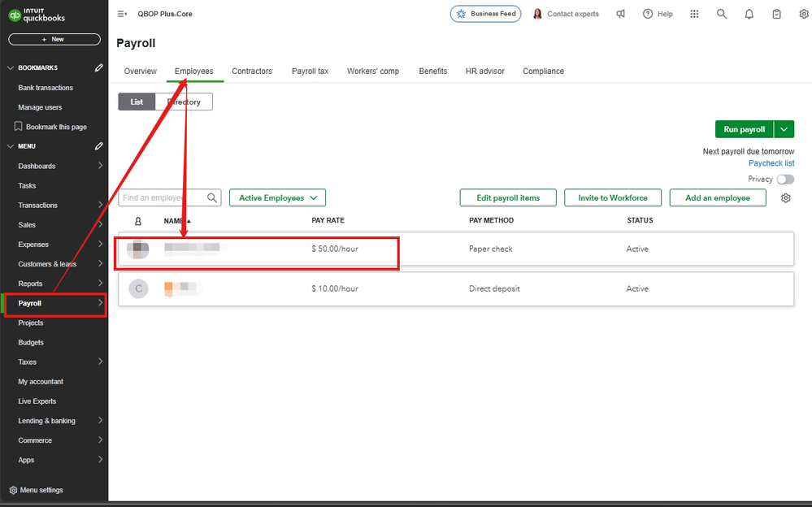Sort by the NAME column header
812x507 pixels.
pyautogui.click(x=177, y=221)
